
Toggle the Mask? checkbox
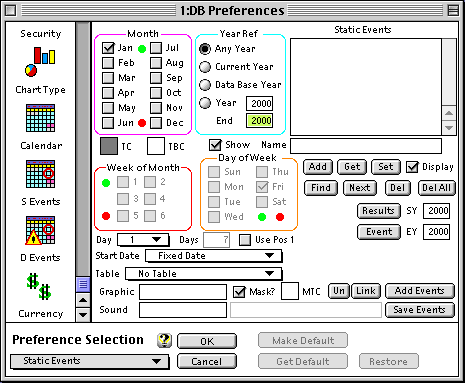239,292
